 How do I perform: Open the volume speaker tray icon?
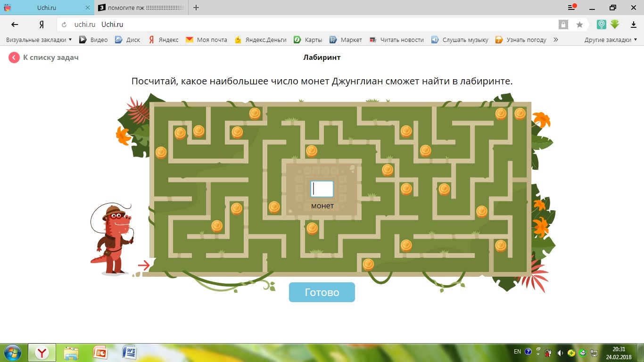point(560,353)
